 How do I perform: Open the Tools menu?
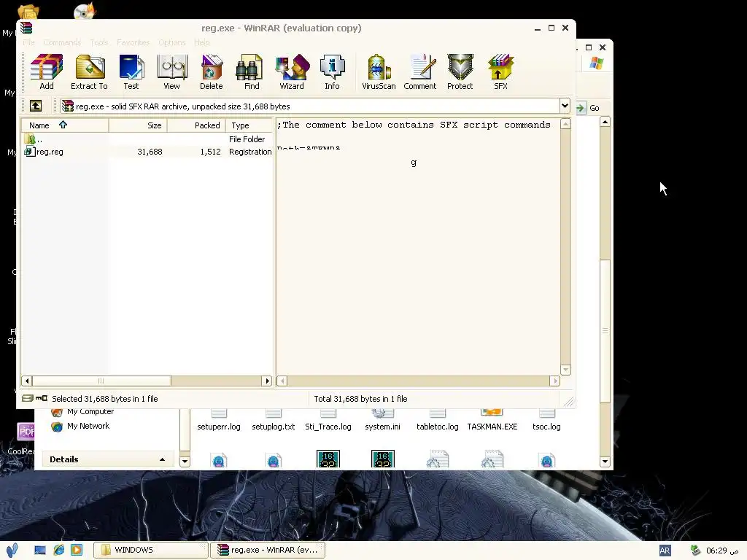(x=99, y=42)
